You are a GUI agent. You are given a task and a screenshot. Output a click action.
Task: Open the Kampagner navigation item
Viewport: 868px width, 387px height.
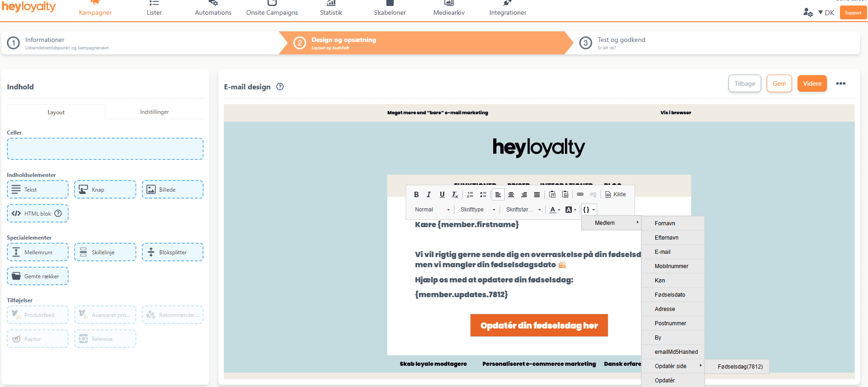(x=95, y=8)
